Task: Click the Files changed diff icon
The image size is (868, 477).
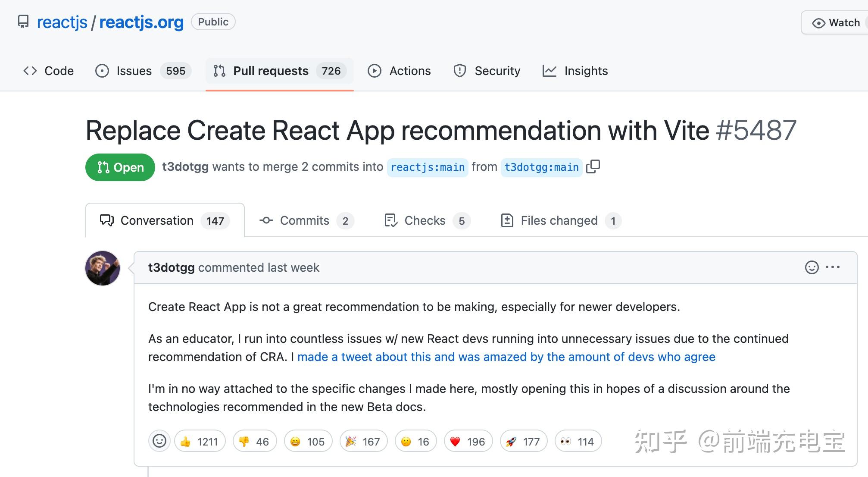Action: (x=507, y=220)
